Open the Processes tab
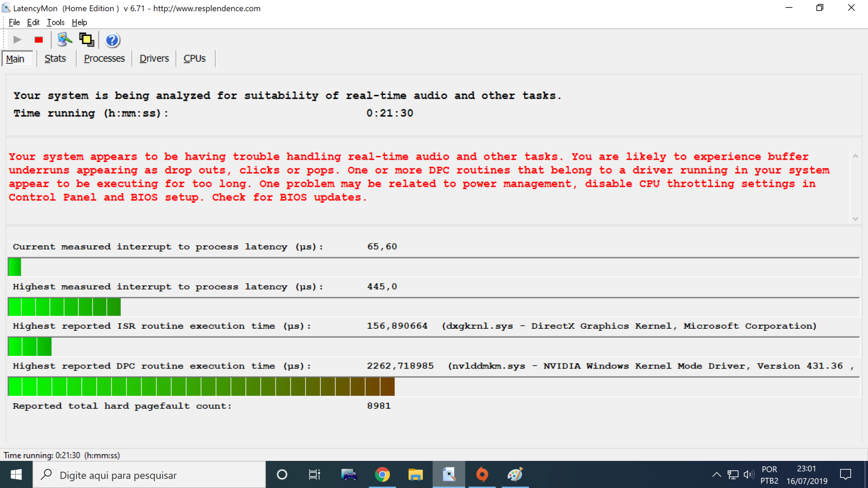868x488 pixels. [104, 58]
